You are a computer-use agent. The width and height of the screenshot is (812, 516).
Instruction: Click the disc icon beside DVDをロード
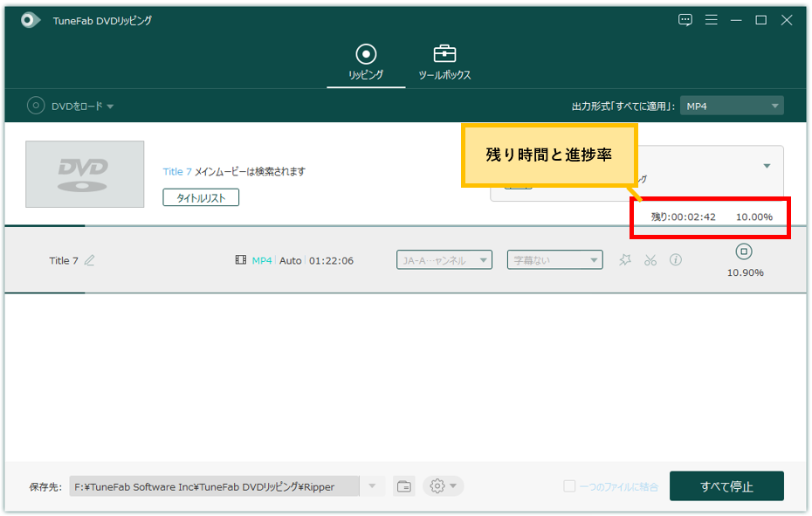click(x=36, y=106)
